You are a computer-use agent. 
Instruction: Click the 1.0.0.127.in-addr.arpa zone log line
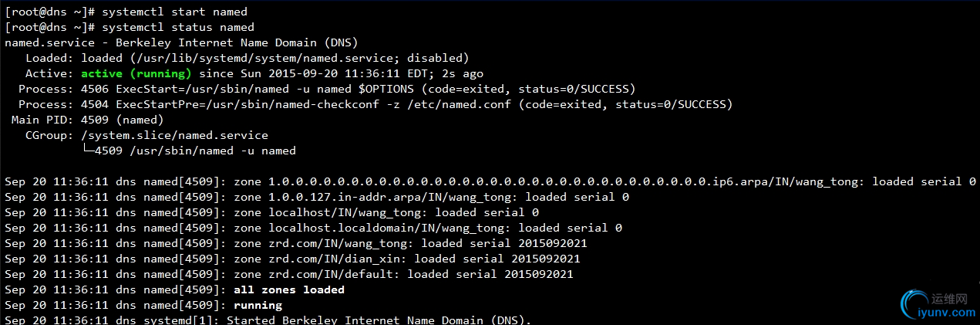pos(317,197)
